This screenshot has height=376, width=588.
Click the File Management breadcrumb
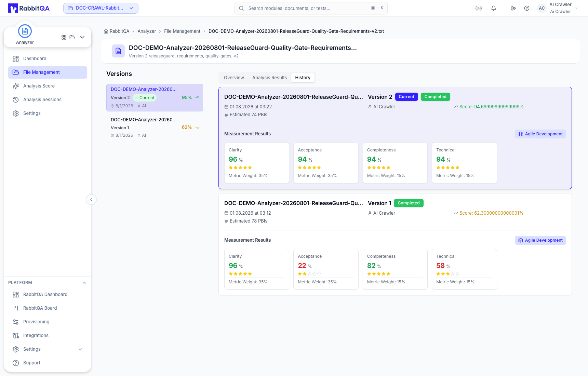click(182, 31)
